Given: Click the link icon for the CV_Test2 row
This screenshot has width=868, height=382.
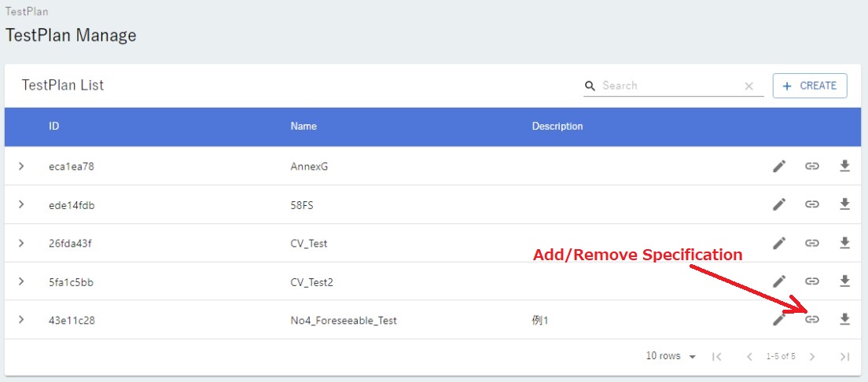Looking at the screenshot, I should click(x=812, y=281).
